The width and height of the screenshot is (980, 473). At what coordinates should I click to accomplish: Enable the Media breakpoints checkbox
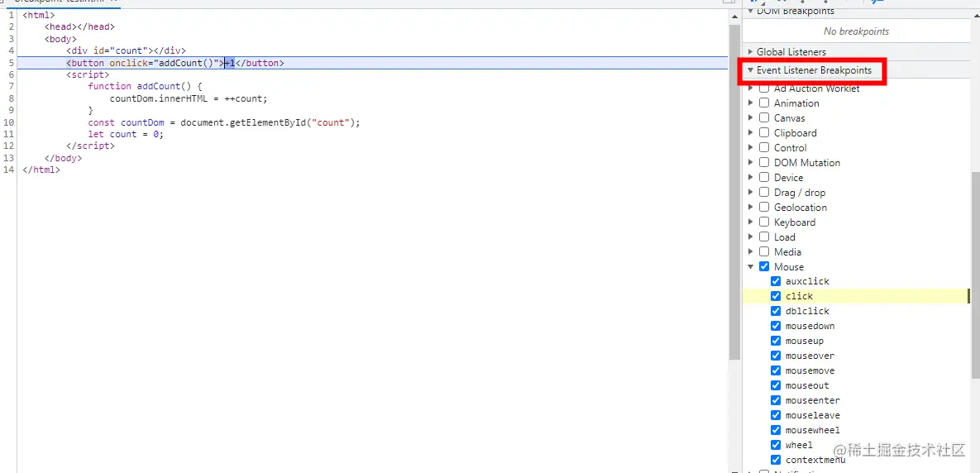[x=764, y=252]
